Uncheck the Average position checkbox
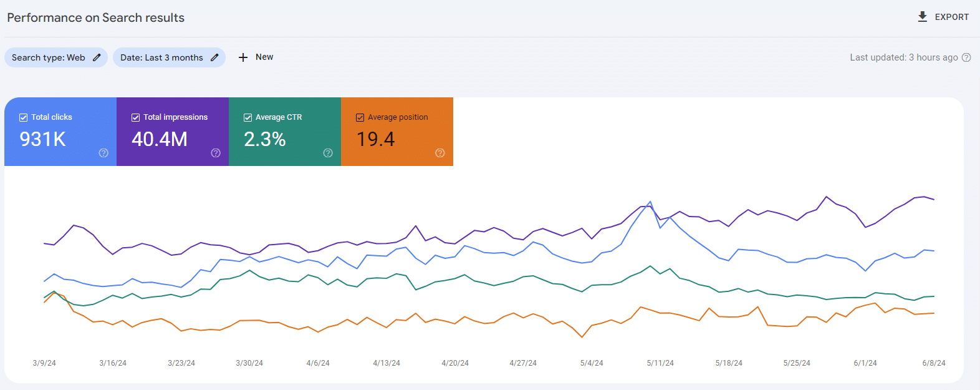 click(x=360, y=117)
